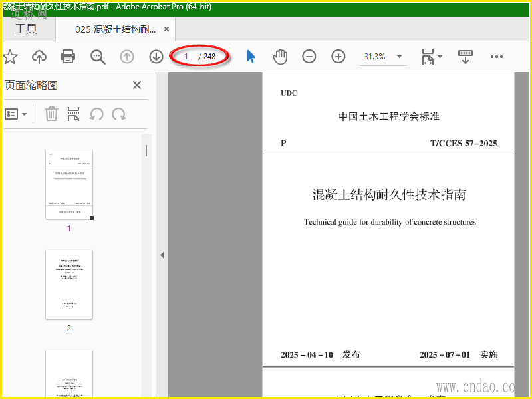
Task: Switch to the 工具 tab
Action: click(x=26, y=29)
